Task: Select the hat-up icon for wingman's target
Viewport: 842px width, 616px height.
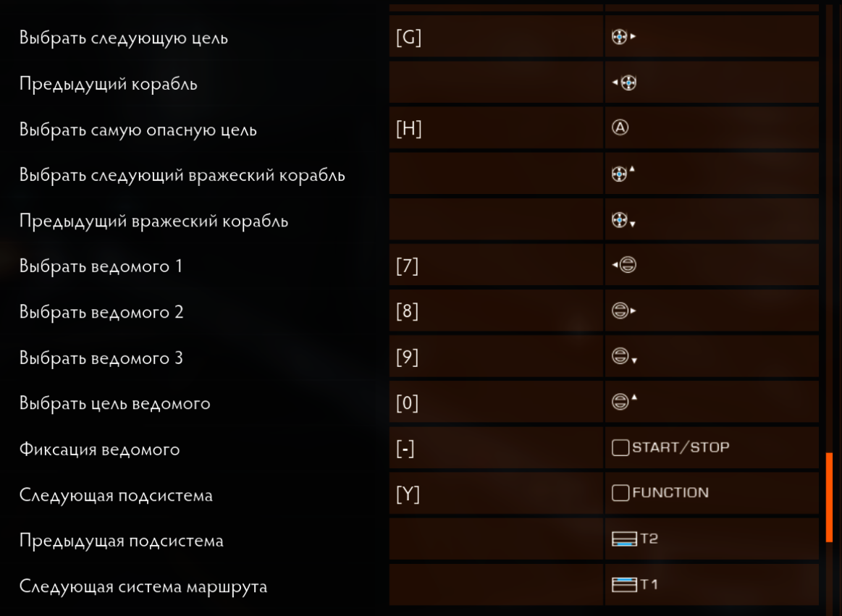Action: pos(624,401)
